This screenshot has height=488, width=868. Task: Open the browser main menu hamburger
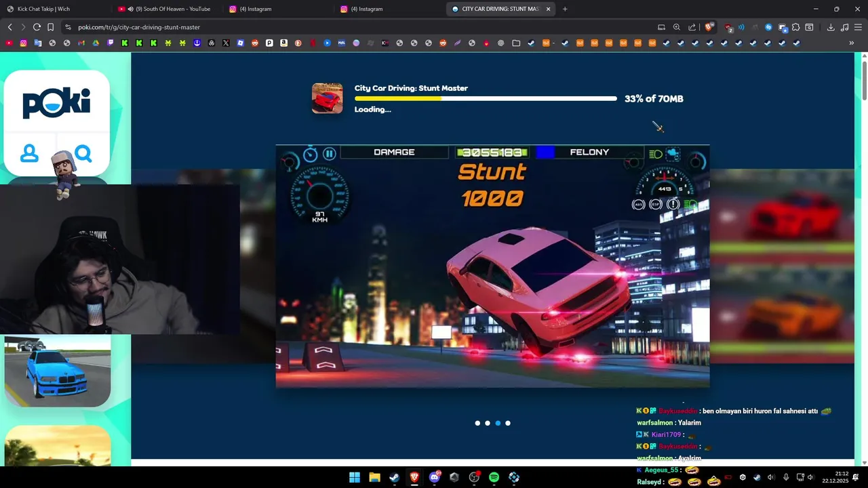858,27
